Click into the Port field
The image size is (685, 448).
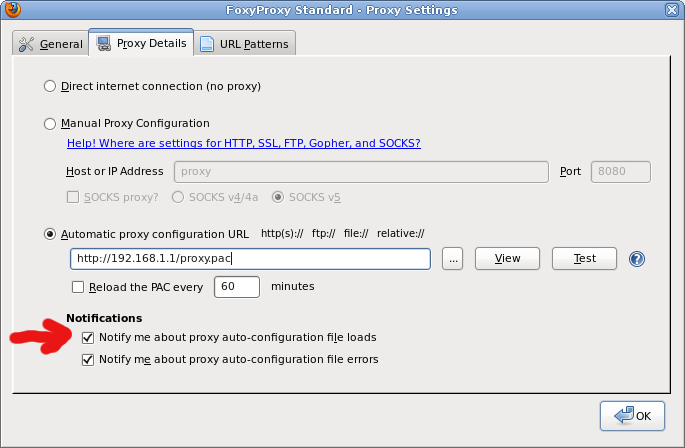point(621,172)
